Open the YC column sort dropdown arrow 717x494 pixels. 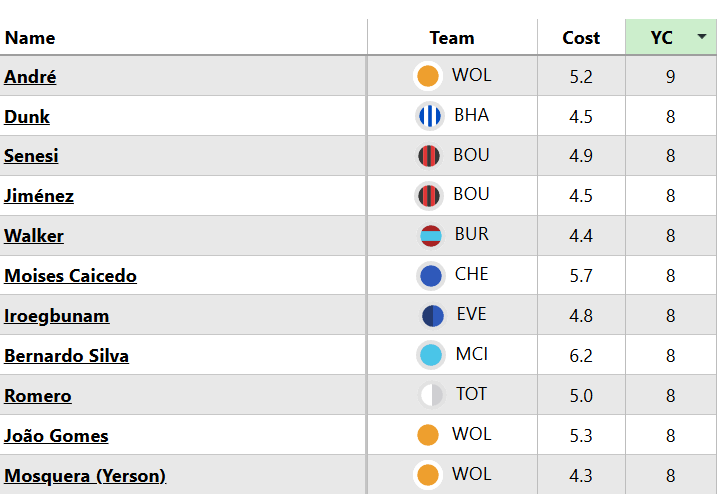pyautogui.click(x=702, y=37)
